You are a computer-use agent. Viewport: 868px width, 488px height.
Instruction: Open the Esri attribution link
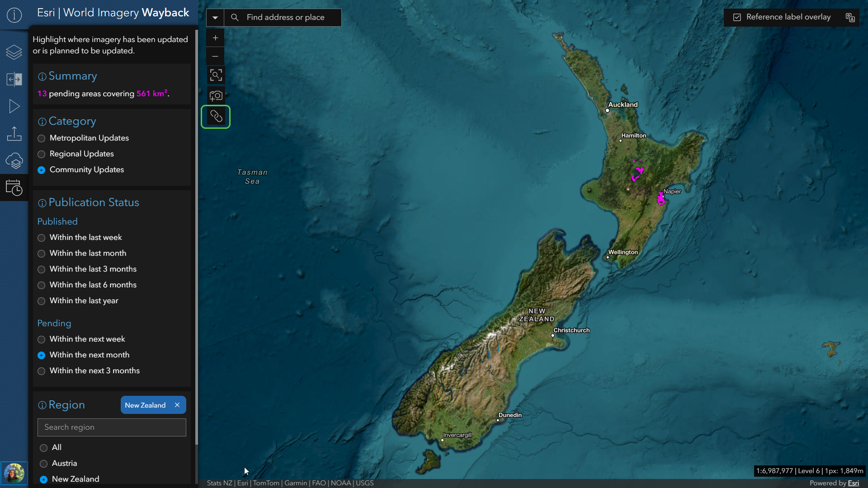pos(854,483)
